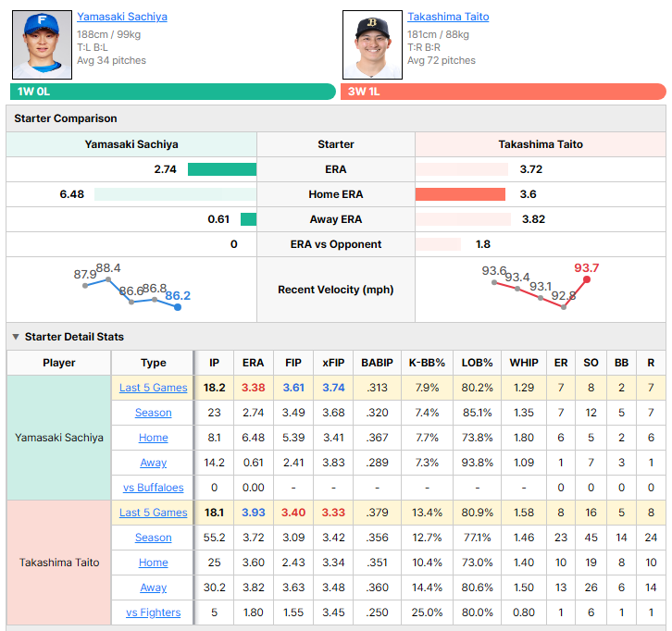672x631 pixels.
Task: Click the LOB% column header
Action: [477, 363]
